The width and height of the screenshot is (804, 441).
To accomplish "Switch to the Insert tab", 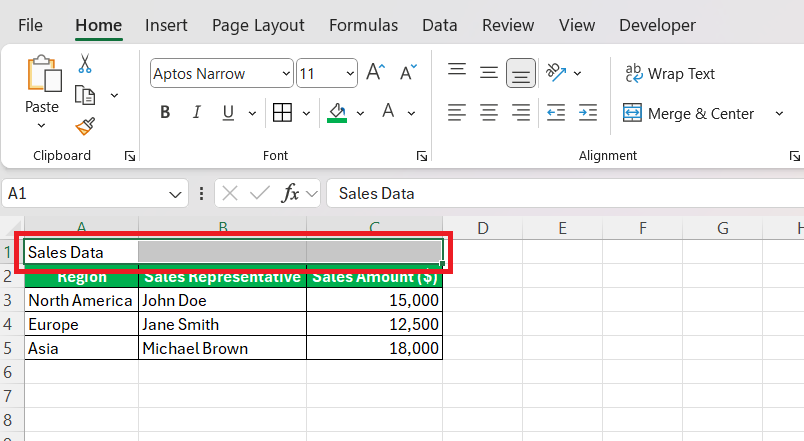I will click(166, 25).
